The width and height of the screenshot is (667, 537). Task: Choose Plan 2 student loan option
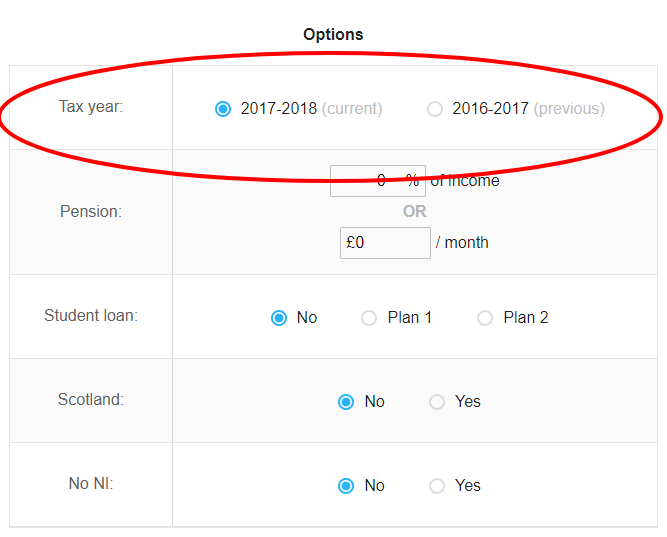pyautogui.click(x=485, y=318)
